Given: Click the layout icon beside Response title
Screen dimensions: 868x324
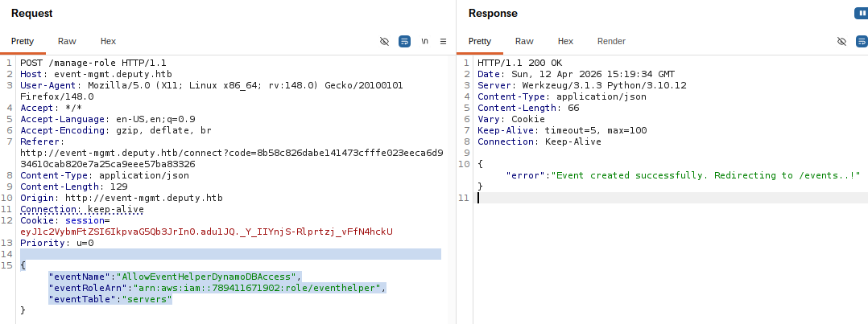Looking at the screenshot, I should (862, 14).
